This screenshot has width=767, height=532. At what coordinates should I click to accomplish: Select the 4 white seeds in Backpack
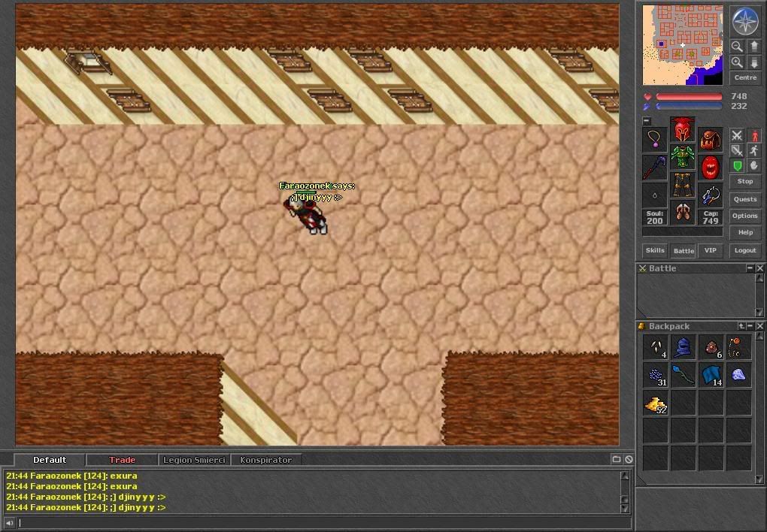click(656, 347)
